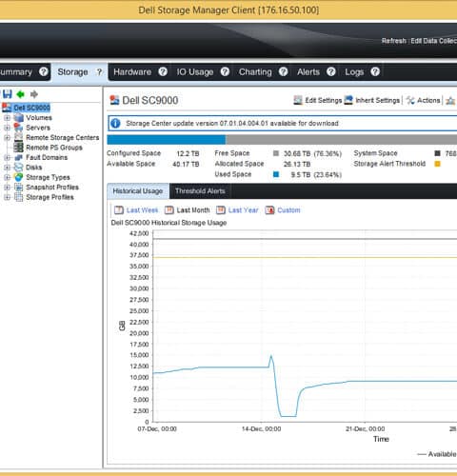Click the '14-Dec, 00:00' axis label
The width and height of the screenshot is (457, 476).
coord(261,428)
